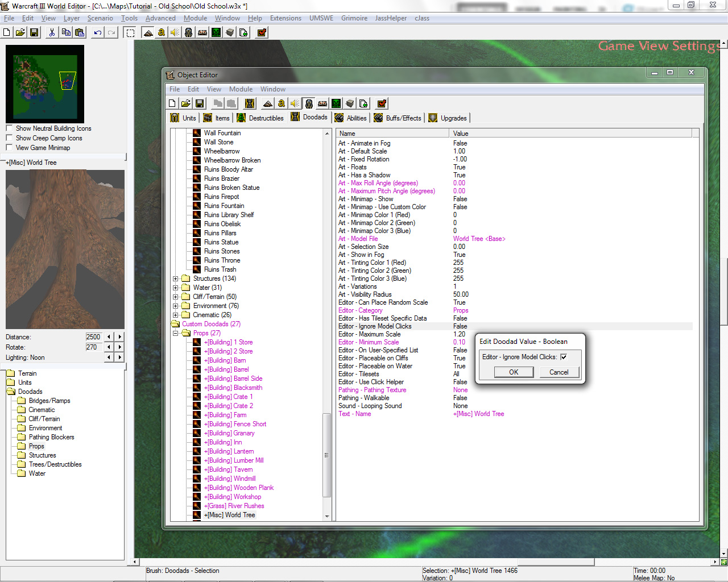This screenshot has height=582, width=728.
Task: Click the Cut icon in main toolbar
Action: [x=52, y=32]
